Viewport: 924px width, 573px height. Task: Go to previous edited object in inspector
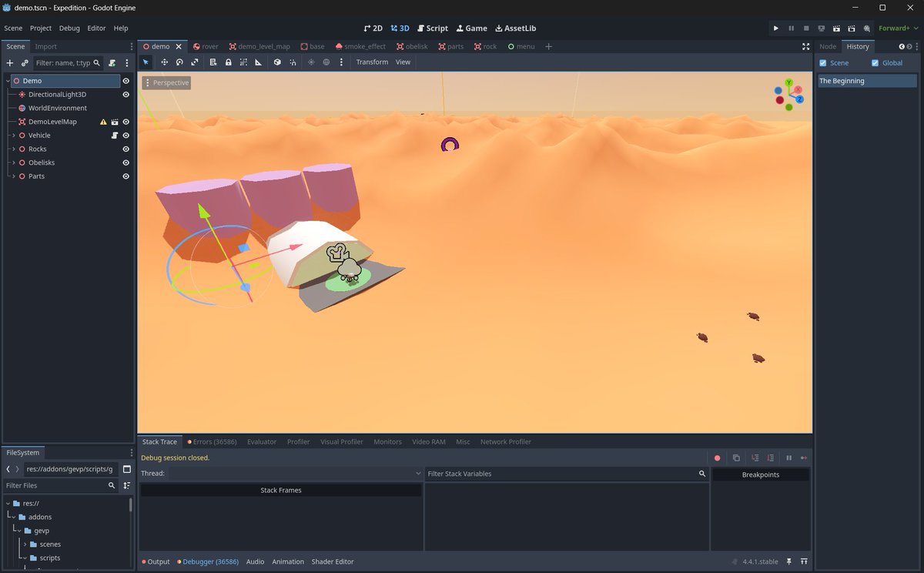(x=902, y=46)
